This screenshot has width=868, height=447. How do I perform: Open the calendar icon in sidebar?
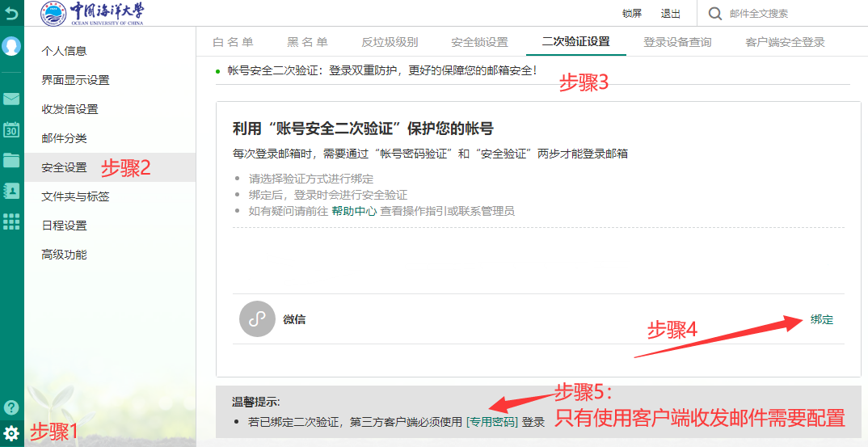pyautogui.click(x=11, y=129)
